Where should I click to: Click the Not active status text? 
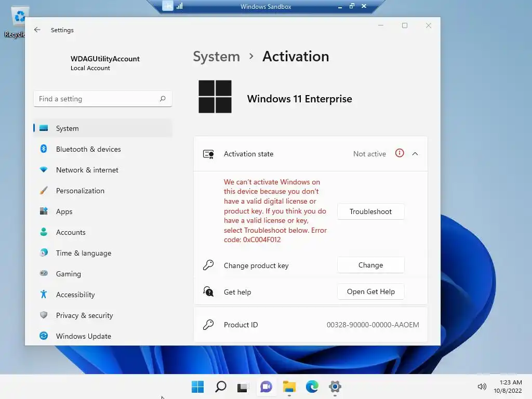369,154
